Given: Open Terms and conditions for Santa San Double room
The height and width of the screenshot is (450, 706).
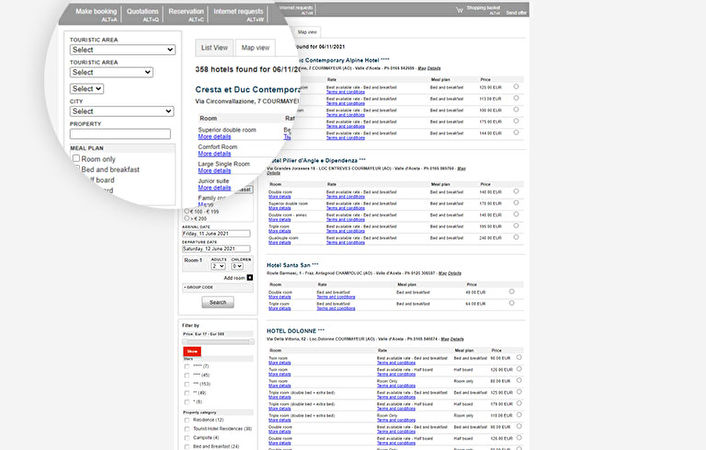Looking at the screenshot, I should click(x=336, y=297).
